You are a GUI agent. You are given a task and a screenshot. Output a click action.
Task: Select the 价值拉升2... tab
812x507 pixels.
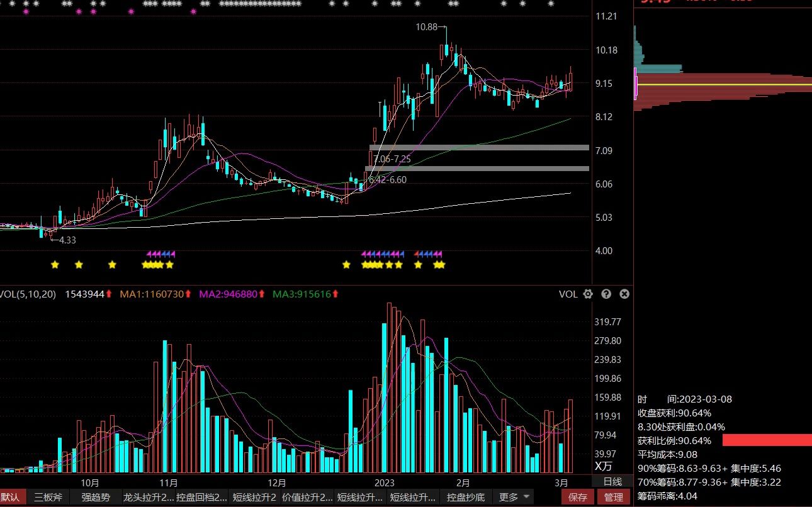pos(308,497)
